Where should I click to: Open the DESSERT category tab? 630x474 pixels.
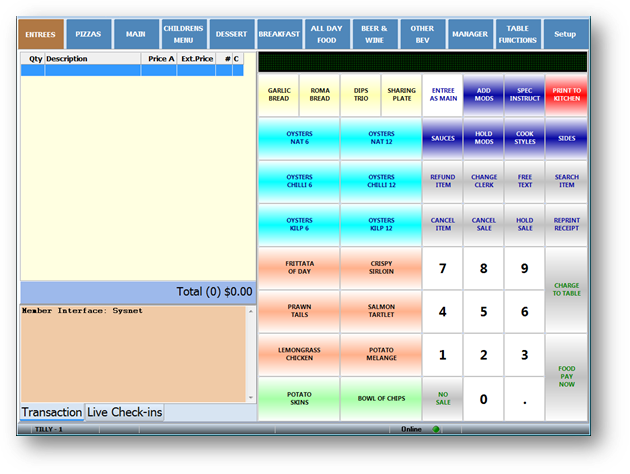[x=232, y=34]
